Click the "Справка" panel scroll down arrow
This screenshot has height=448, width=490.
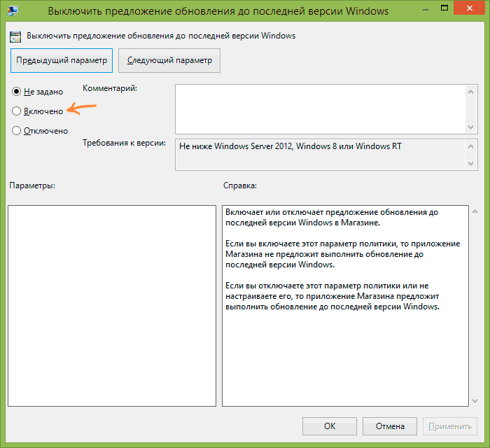pyautogui.click(x=475, y=401)
